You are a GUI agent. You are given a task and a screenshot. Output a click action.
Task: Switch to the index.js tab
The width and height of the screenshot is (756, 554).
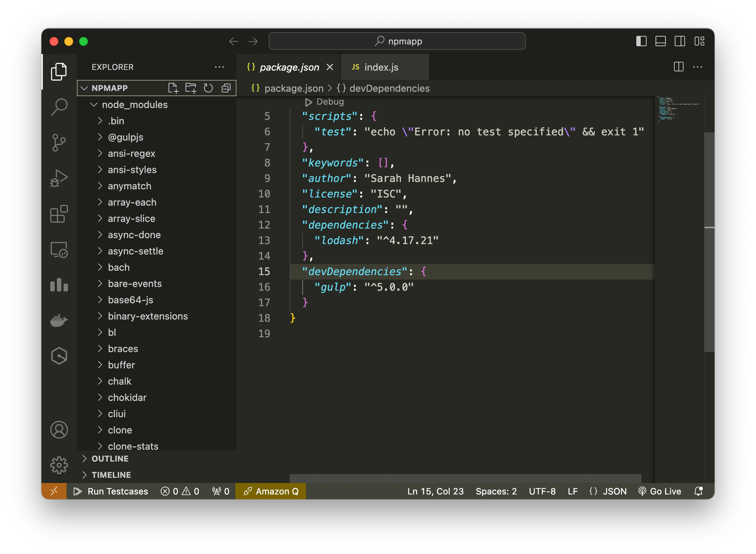coord(385,67)
